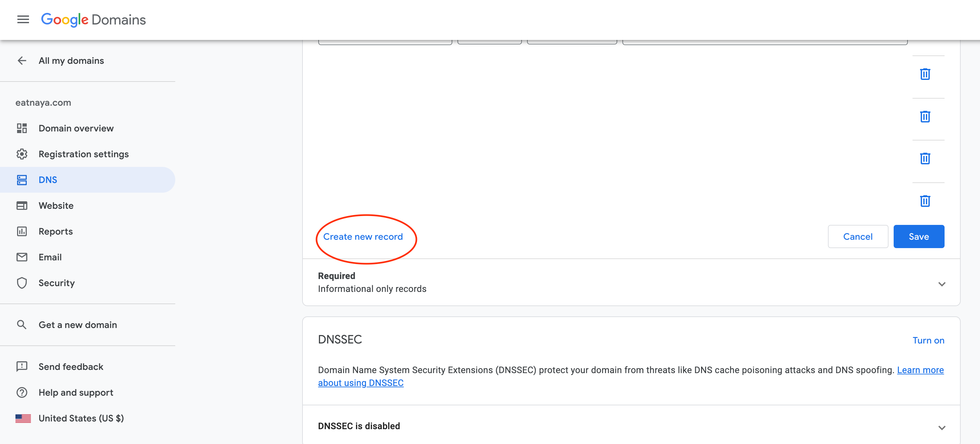The height and width of the screenshot is (444, 980).
Task: Click the search magnifier icon
Action: [22, 324]
